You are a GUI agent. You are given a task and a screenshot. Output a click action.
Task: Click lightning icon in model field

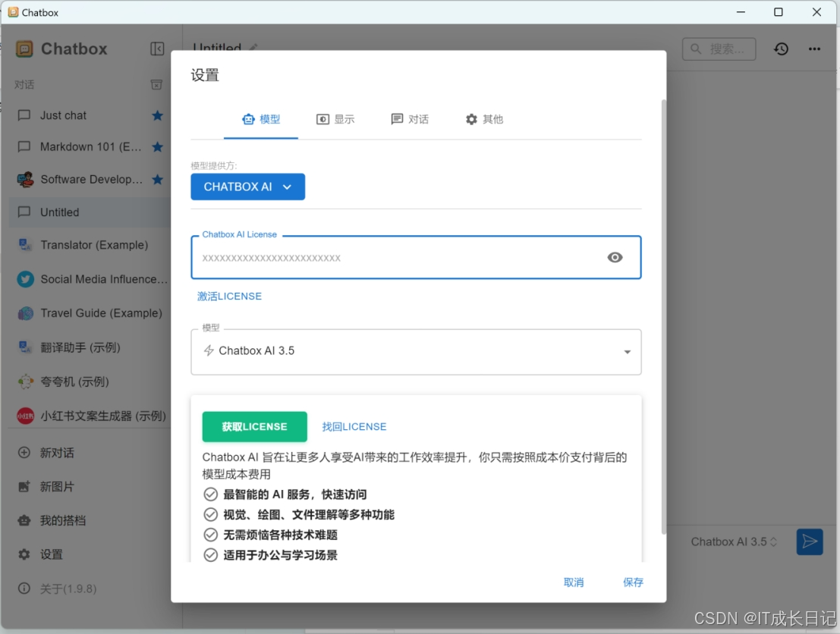[209, 350]
